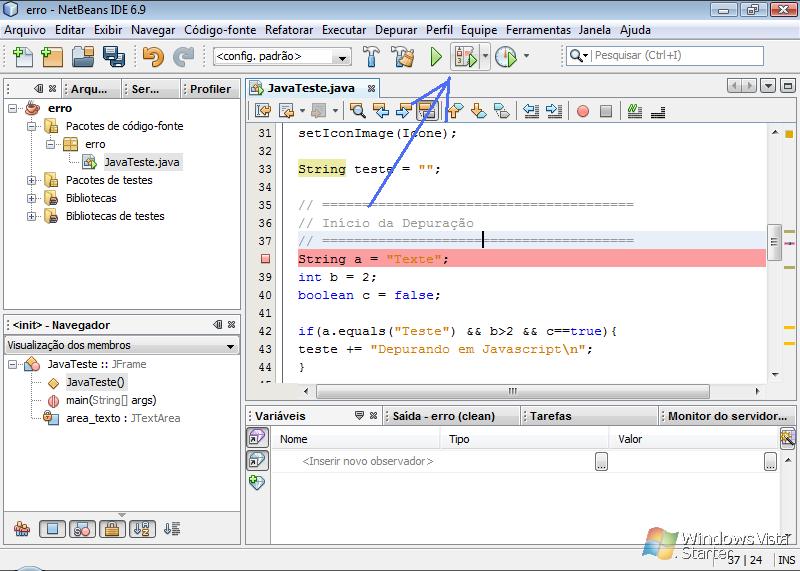
Task: Click the Build Project hammer icon
Action: tap(371, 56)
